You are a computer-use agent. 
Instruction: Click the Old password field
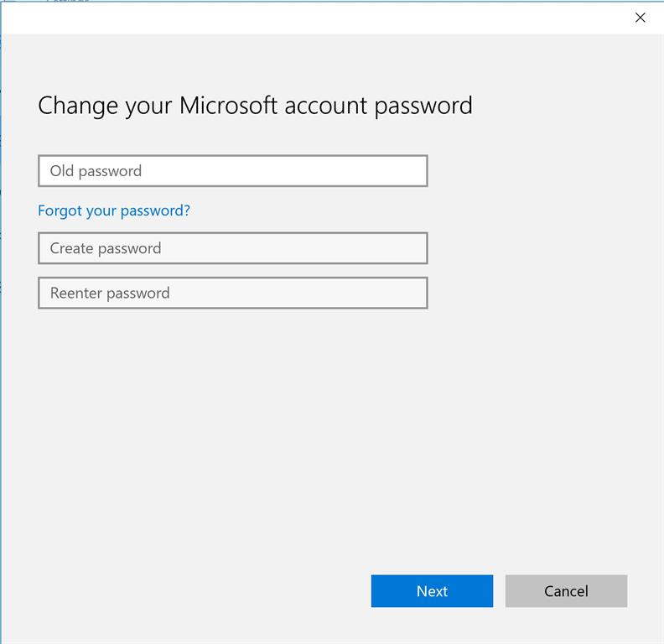click(232, 171)
